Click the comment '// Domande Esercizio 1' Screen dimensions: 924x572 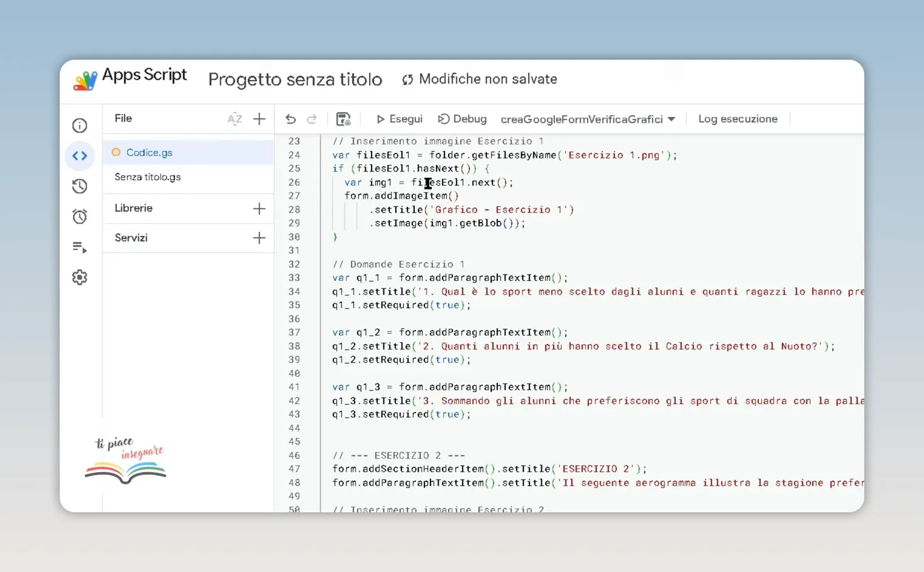[399, 265]
